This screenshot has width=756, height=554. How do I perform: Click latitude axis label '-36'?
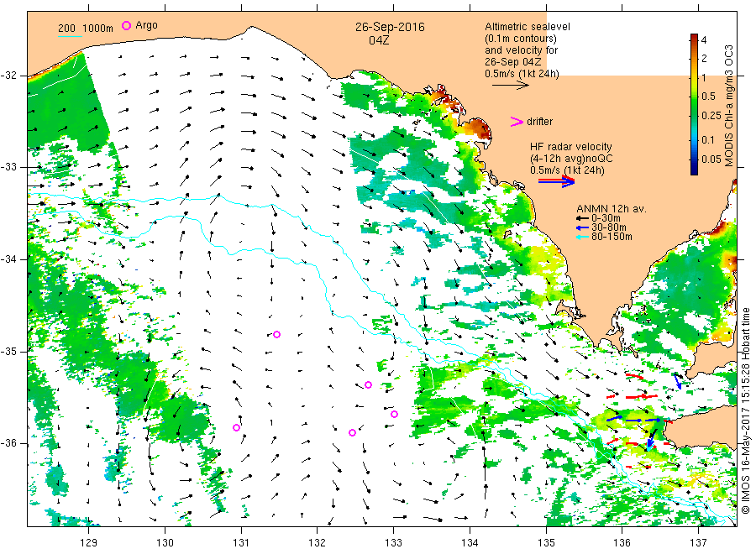8,443
